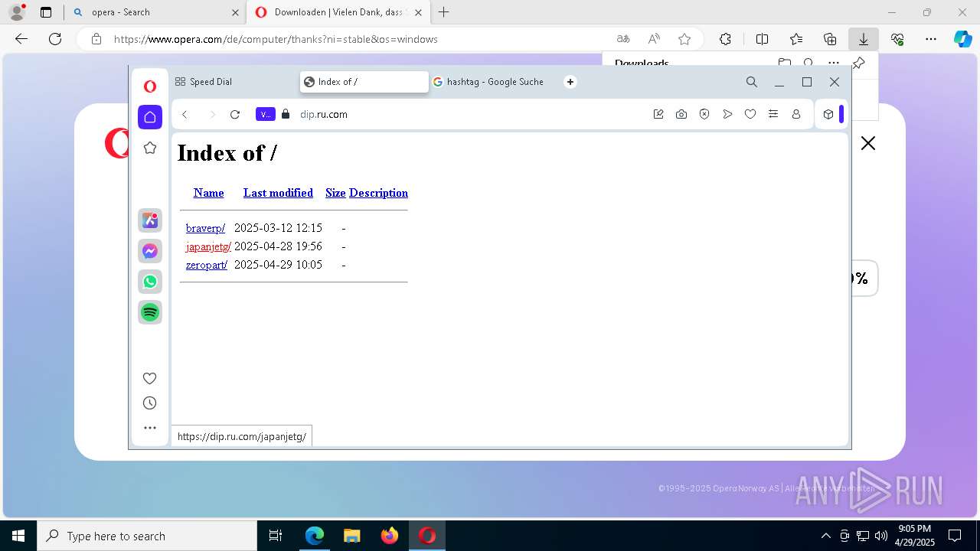Image resolution: width=980 pixels, height=551 pixels.
Task: Open Edge settings and more menu
Action: pos(931,39)
